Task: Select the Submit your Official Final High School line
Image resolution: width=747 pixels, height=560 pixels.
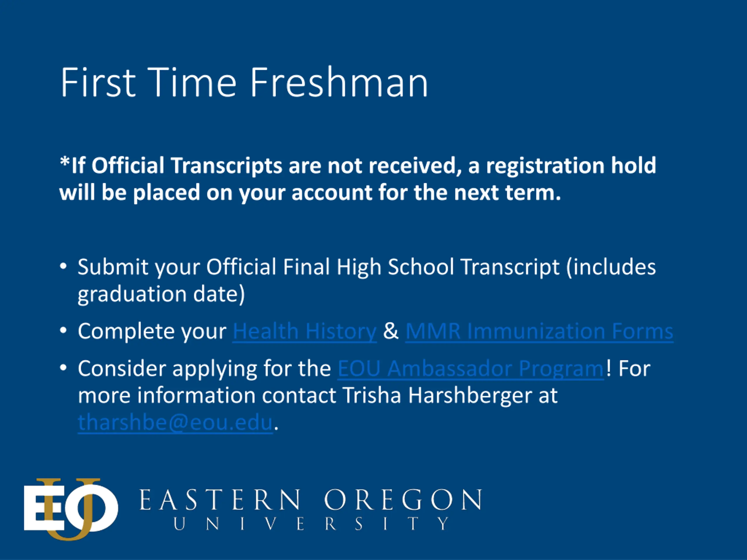Action: 367,267
